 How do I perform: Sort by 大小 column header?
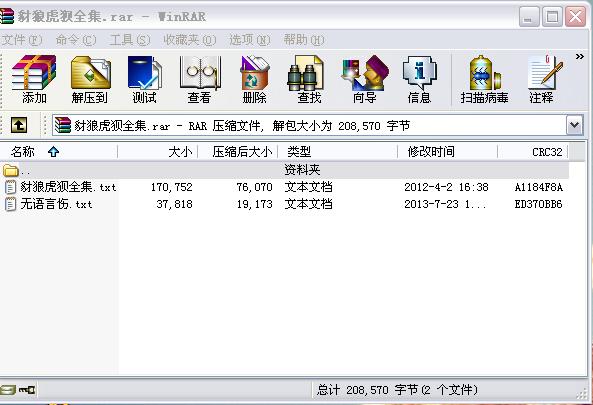click(158, 152)
